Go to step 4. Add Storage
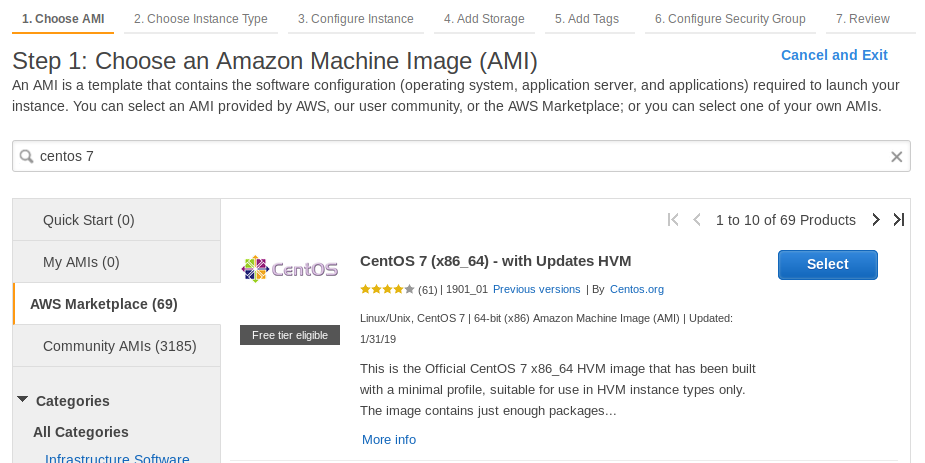The image size is (925, 463). tap(484, 19)
